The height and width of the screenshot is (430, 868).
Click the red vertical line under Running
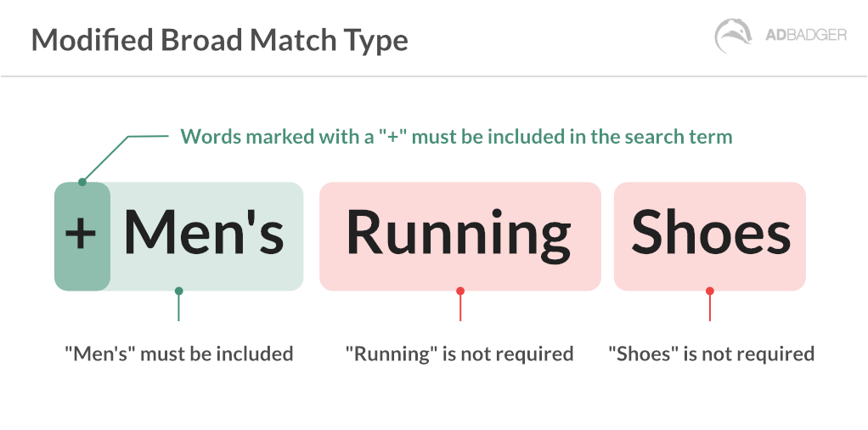(459, 308)
